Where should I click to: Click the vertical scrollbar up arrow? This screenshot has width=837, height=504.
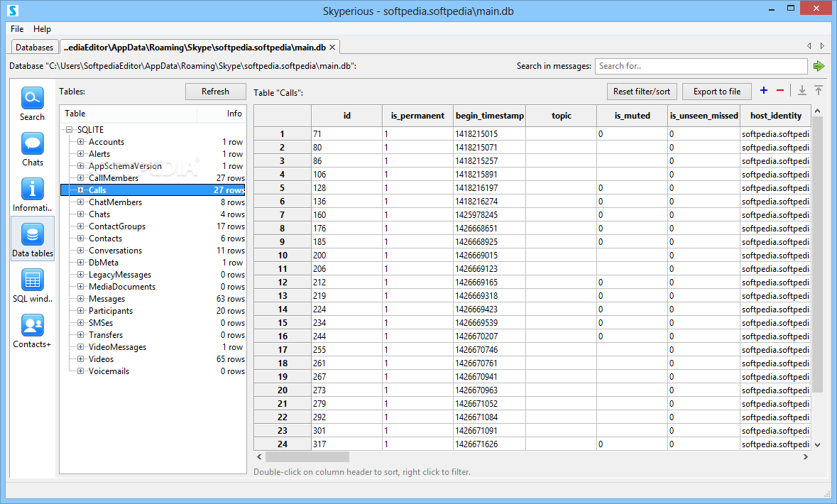click(x=817, y=111)
